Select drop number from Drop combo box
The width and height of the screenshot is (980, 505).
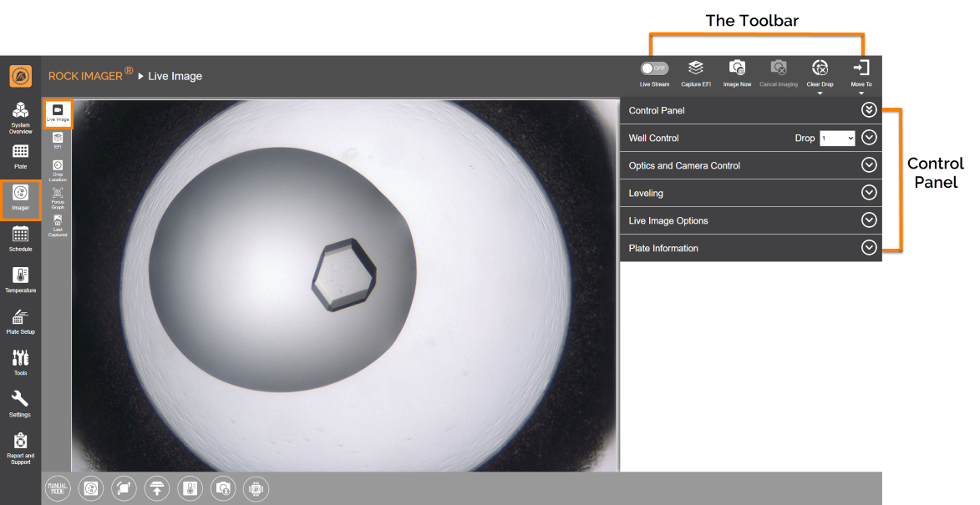tap(837, 139)
